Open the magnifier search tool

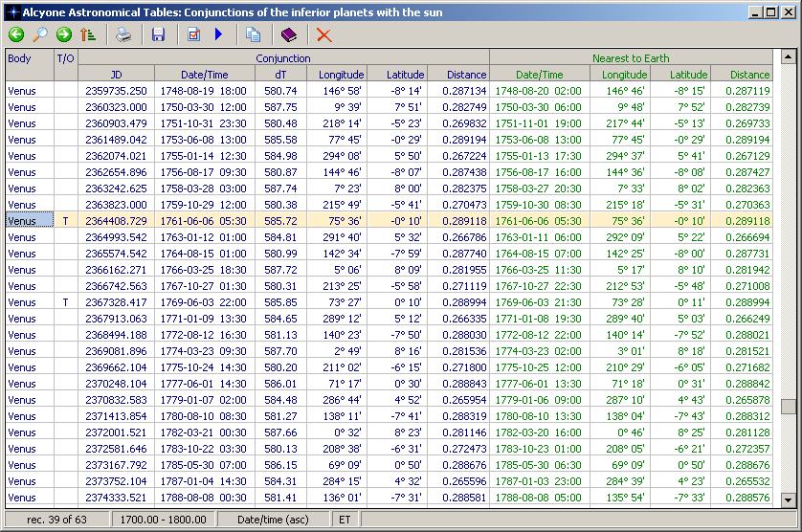click(x=39, y=34)
